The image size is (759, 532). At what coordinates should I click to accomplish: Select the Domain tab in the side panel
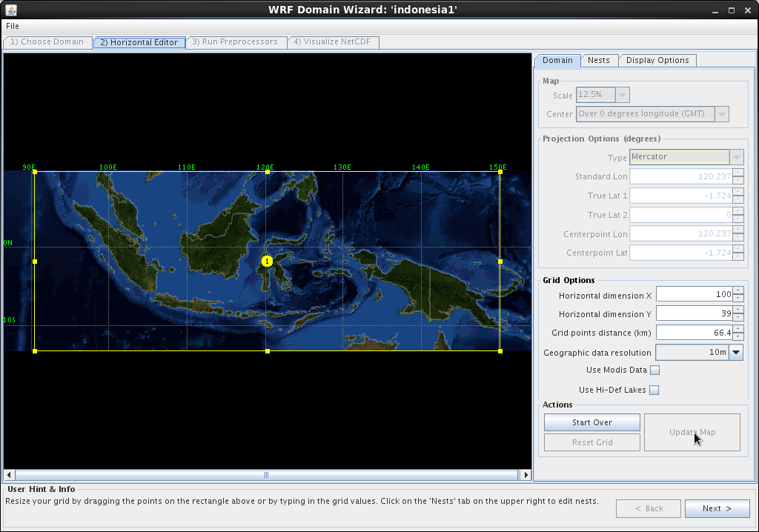coord(557,61)
